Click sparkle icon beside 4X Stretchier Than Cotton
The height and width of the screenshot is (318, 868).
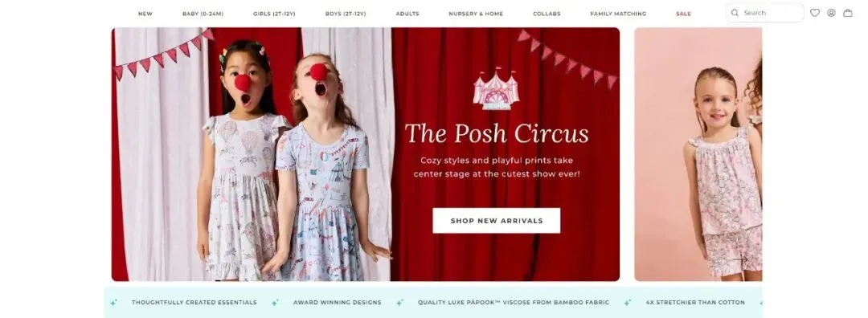(x=627, y=303)
